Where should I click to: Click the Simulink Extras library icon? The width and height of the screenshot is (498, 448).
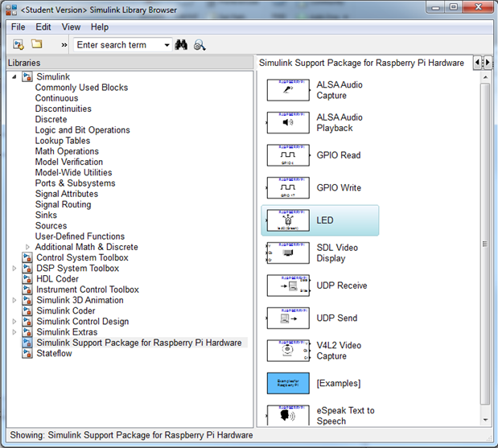point(27,332)
